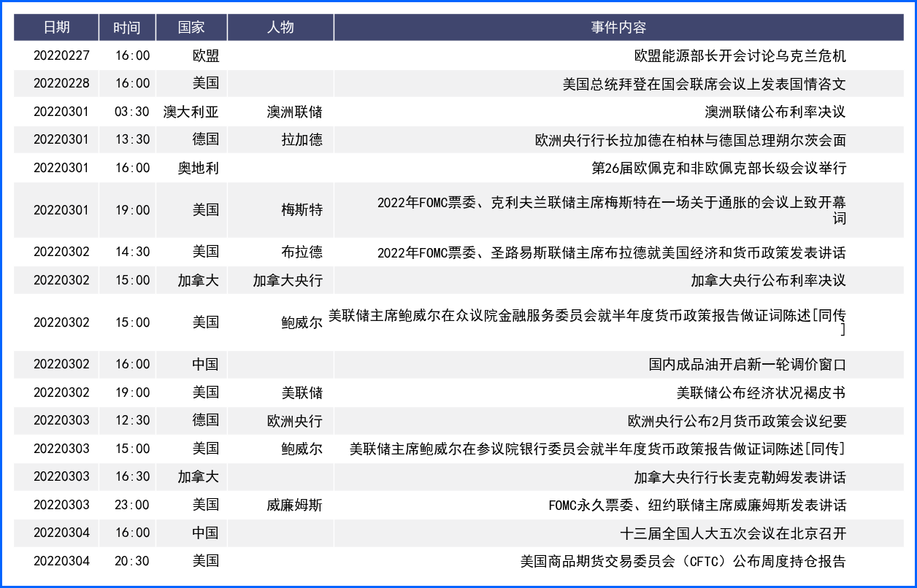This screenshot has height=588, width=917.
Task: Click 布拉德 in the 人物 column
Action: (x=302, y=252)
